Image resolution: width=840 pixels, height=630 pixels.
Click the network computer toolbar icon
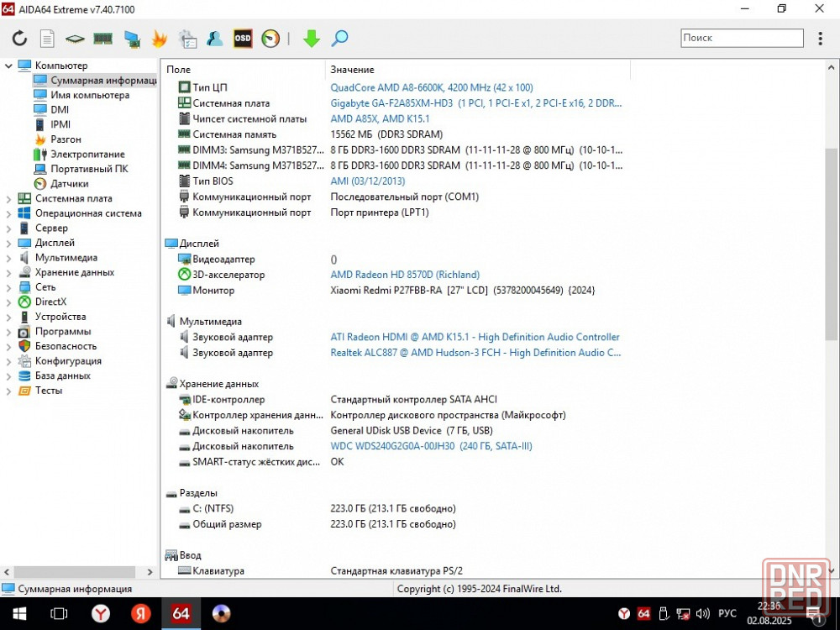132,39
